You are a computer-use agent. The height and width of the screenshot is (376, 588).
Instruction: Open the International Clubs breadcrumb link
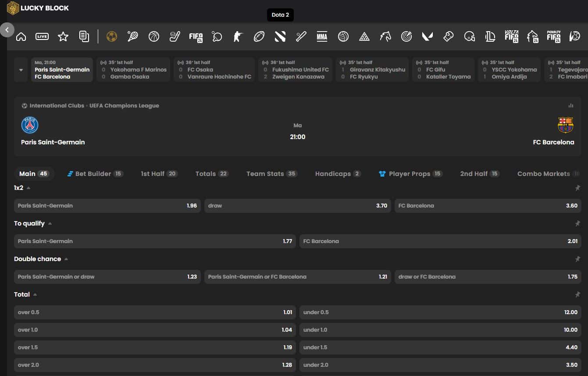pyautogui.click(x=57, y=106)
